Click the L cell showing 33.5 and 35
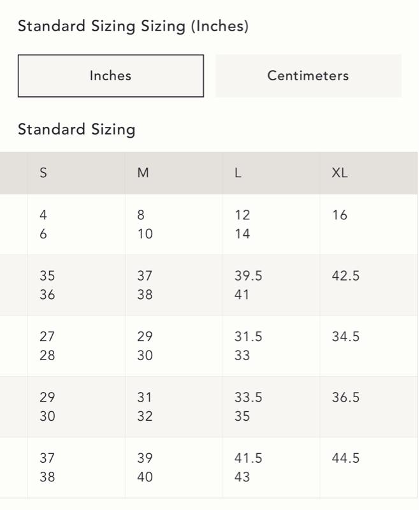The height and width of the screenshot is (510, 420). pyautogui.click(x=248, y=406)
